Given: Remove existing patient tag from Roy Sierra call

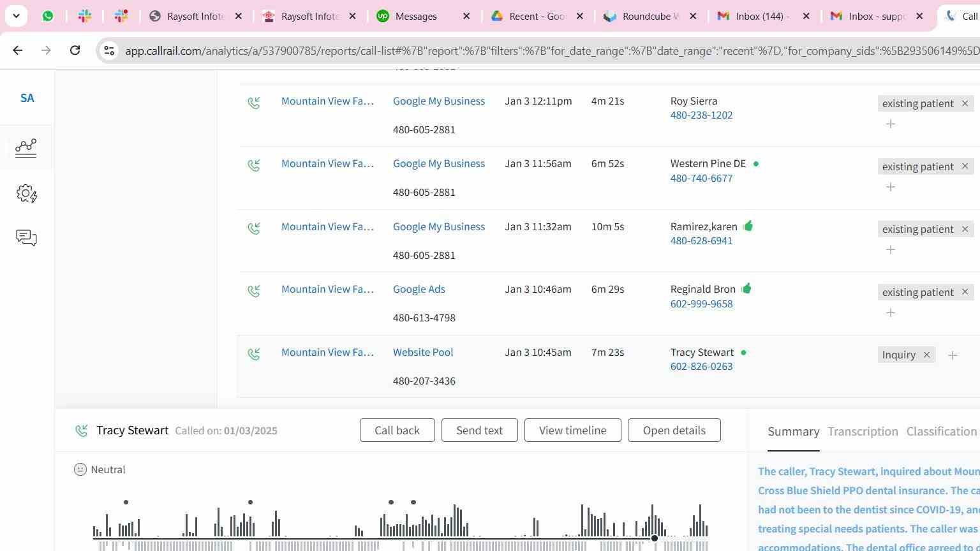Looking at the screenshot, I should coord(965,103).
